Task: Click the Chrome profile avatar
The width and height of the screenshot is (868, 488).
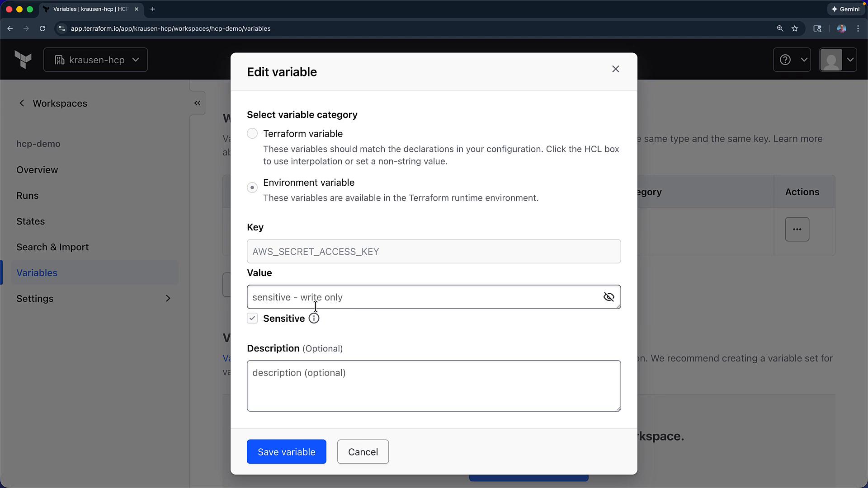Action: coord(841,28)
